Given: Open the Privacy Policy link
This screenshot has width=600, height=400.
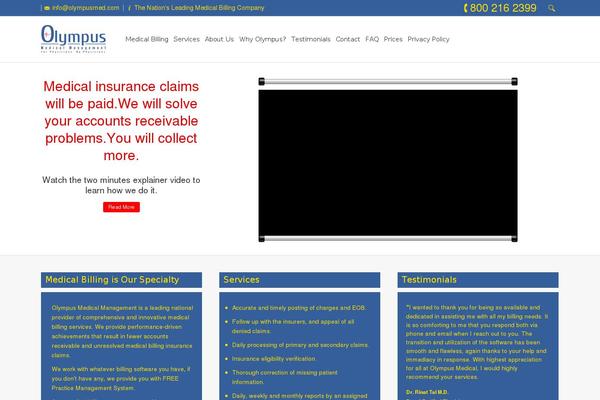Looking at the screenshot, I should [x=428, y=39].
